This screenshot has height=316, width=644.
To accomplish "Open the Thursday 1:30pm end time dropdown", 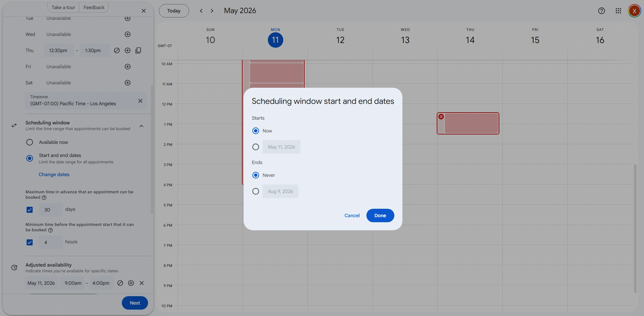I will pyautogui.click(x=95, y=50).
